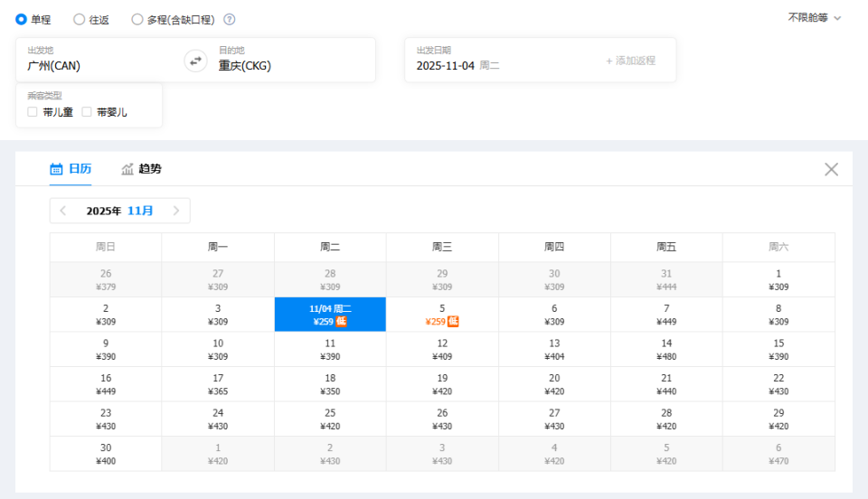
Task: Choose November 25 priced ¥420
Action: pos(330,419)
